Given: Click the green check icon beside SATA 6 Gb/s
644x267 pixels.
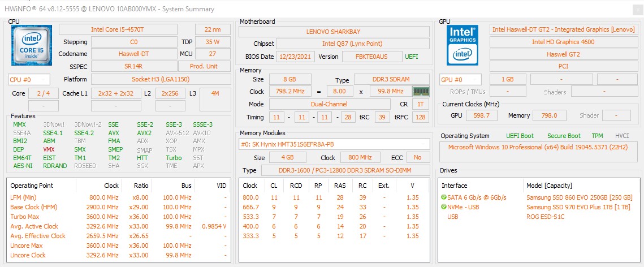Looking at the screenshot, I should coord(444,197).
